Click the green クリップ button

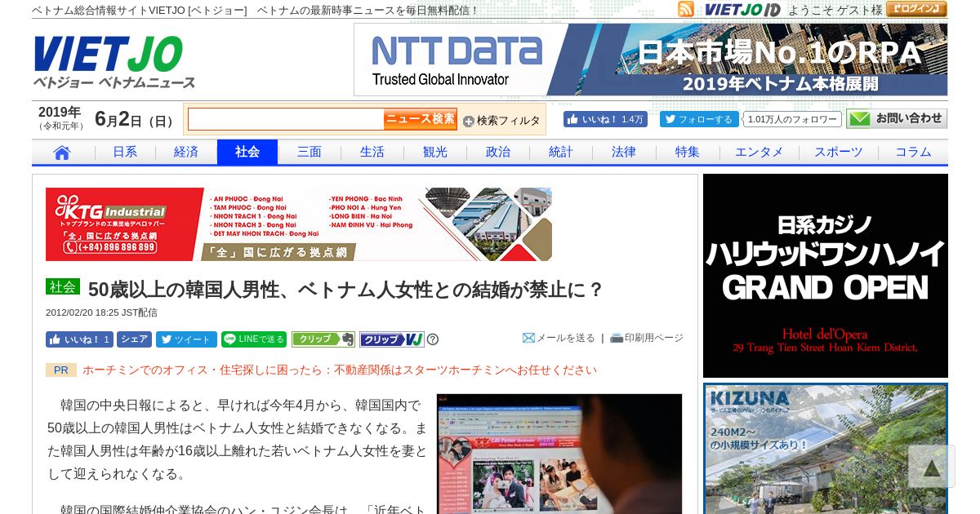coord(323,339)
